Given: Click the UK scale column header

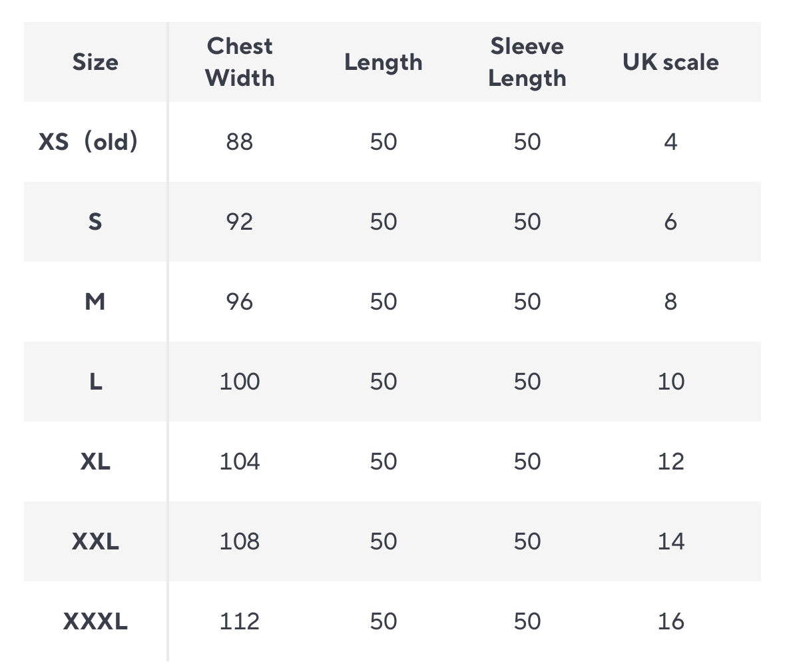Looking at the screenshot, I should 670,62.
